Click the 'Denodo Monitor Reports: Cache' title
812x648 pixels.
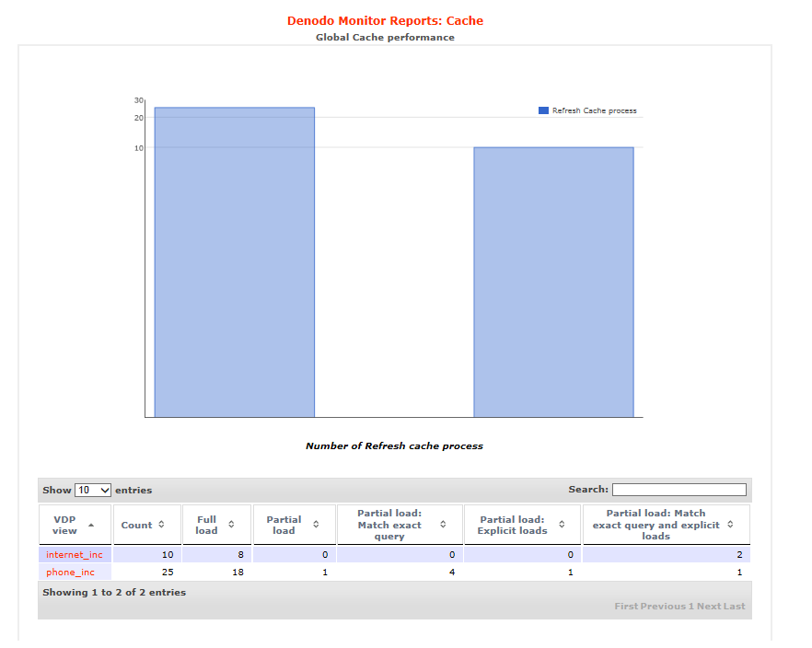(x=385, y=20)
